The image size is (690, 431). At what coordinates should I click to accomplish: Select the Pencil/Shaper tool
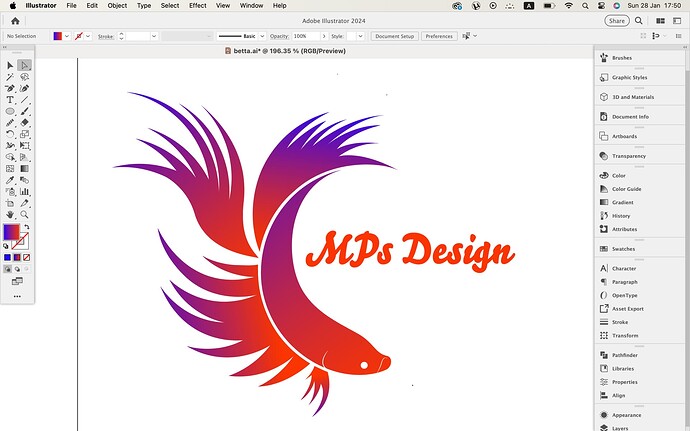click(10, 123)
